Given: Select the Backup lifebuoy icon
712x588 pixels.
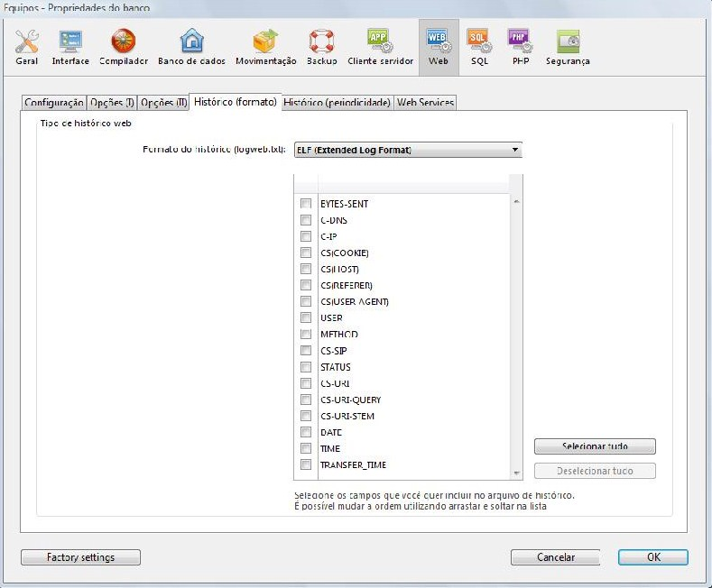Looking at the screenshot, I should pyautogui.click(x=322, y=41).
